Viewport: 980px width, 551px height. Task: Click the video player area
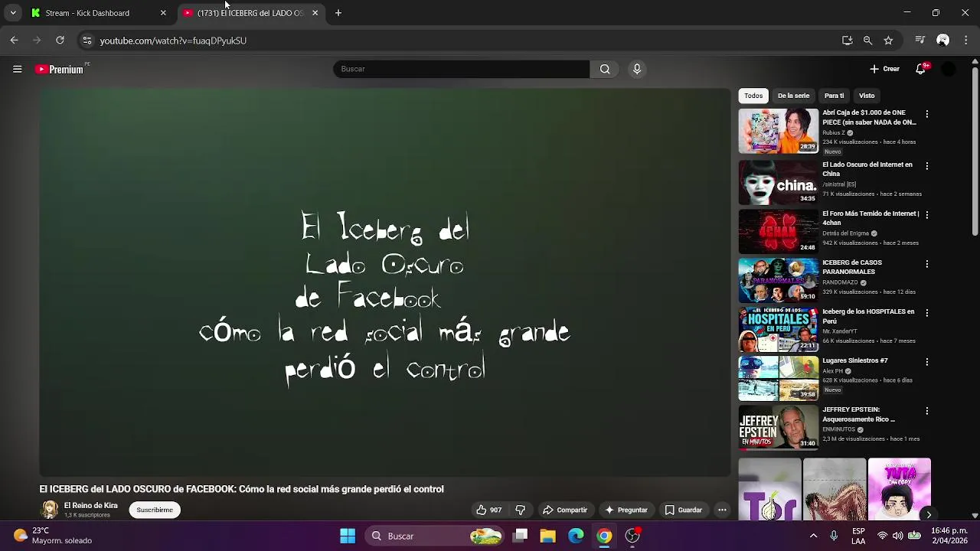click(385, 282)
